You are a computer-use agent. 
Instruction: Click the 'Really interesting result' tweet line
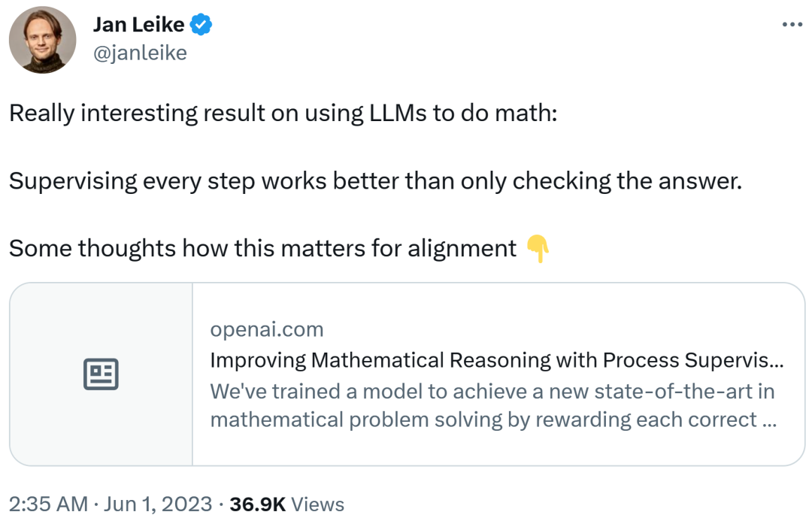[283, 114]
